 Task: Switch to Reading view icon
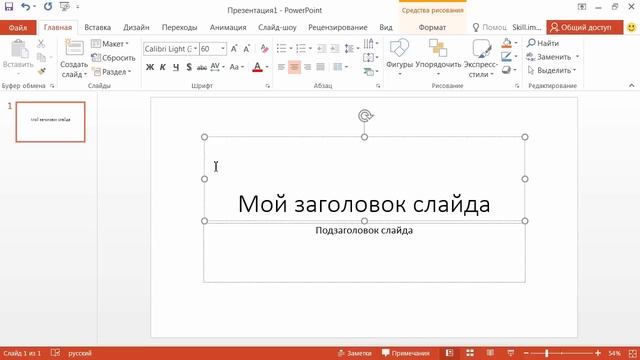[x=490, y=353]
